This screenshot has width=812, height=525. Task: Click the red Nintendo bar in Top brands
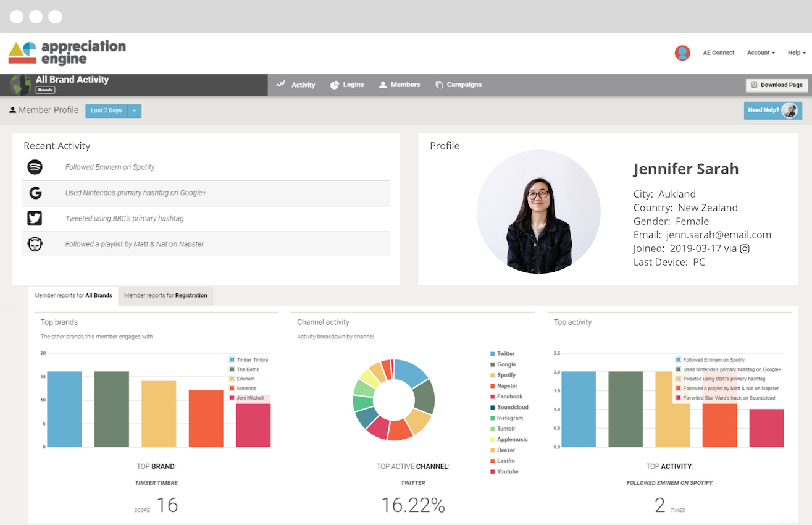point(206,418)
